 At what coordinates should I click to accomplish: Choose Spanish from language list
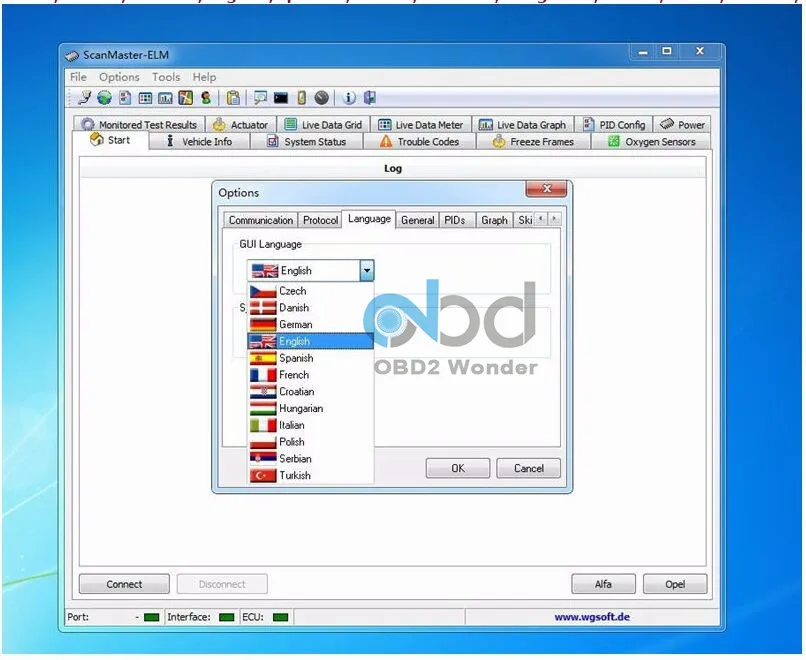(310, 358)
